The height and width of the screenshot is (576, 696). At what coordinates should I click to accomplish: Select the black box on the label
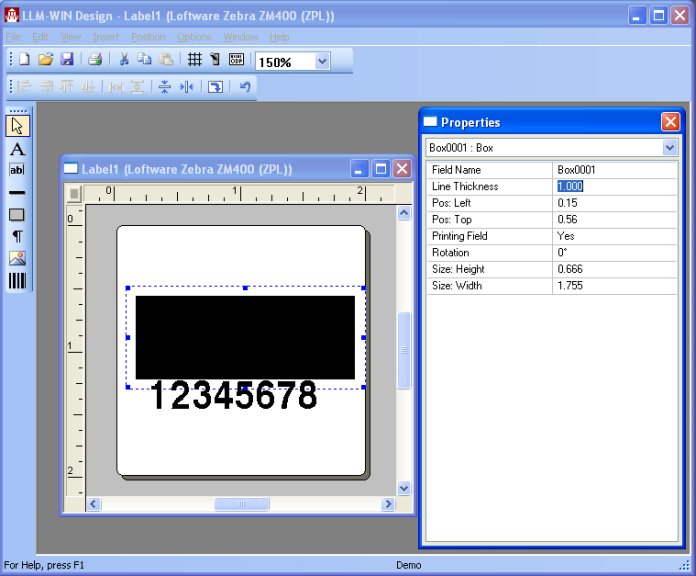pos(245,337)
